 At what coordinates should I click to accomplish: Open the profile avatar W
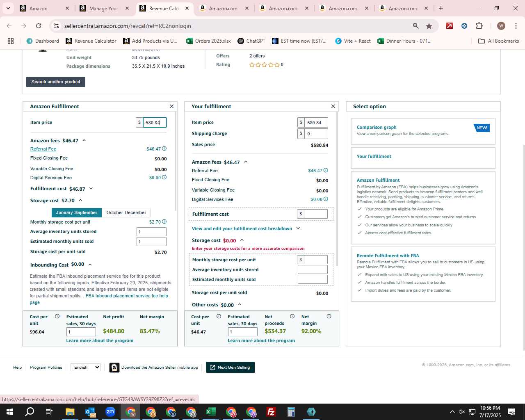(x=501, y=26)
